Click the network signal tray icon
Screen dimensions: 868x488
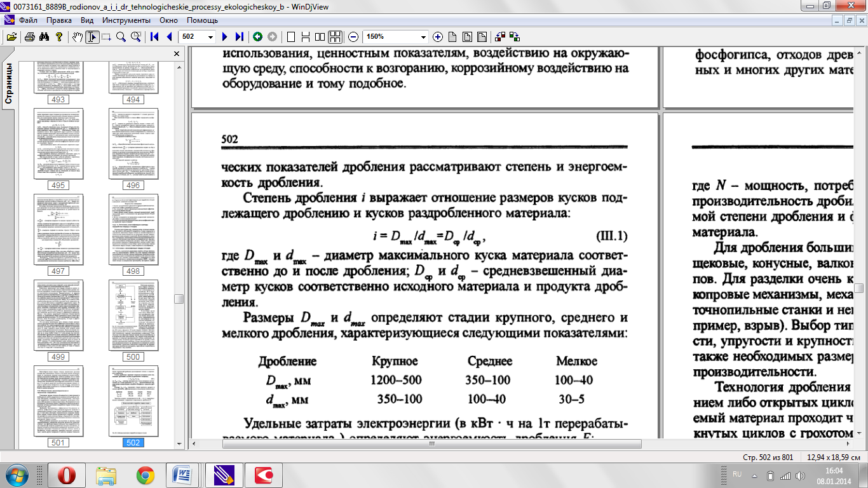coord(785,475)
